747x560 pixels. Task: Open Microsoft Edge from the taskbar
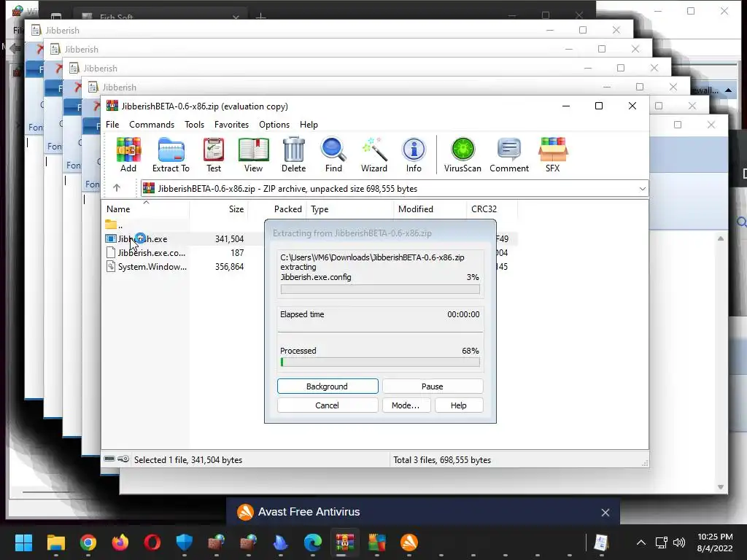tap(313, 542)
